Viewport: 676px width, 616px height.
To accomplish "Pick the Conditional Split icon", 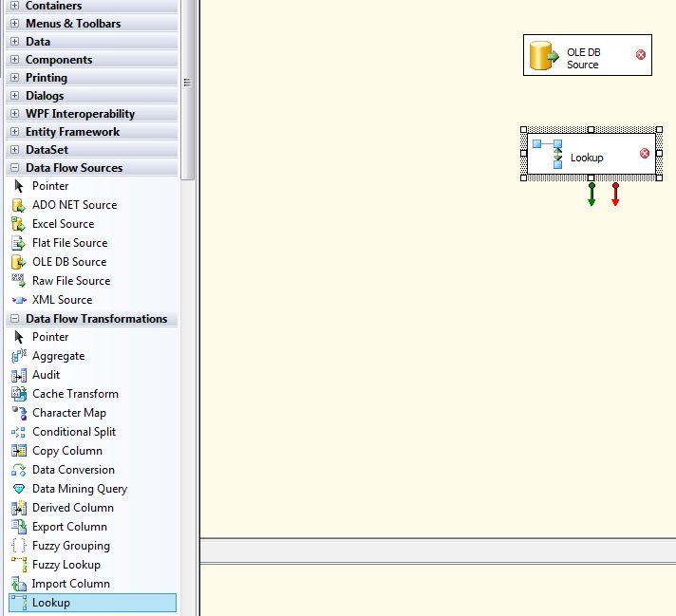I will (19, 432).
